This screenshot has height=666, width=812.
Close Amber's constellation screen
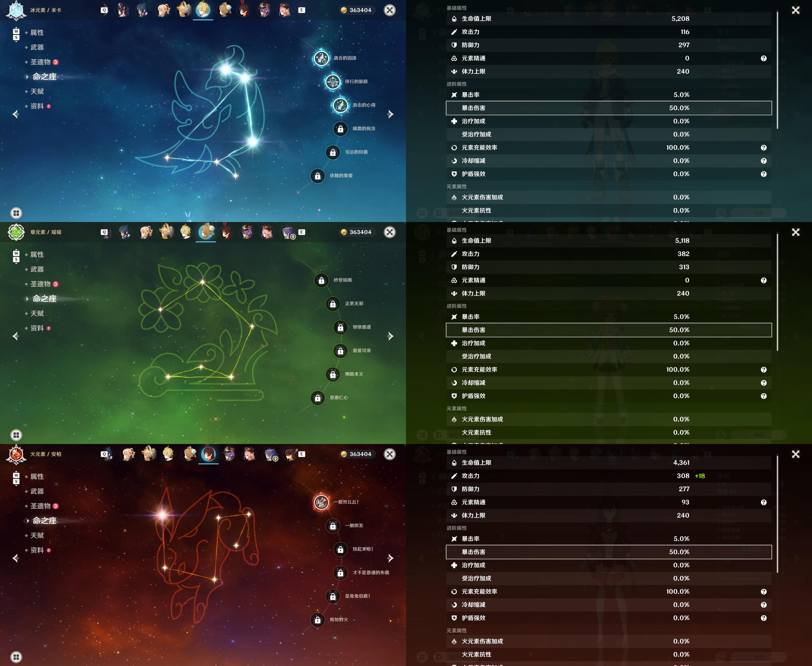[x=390, y=454]
